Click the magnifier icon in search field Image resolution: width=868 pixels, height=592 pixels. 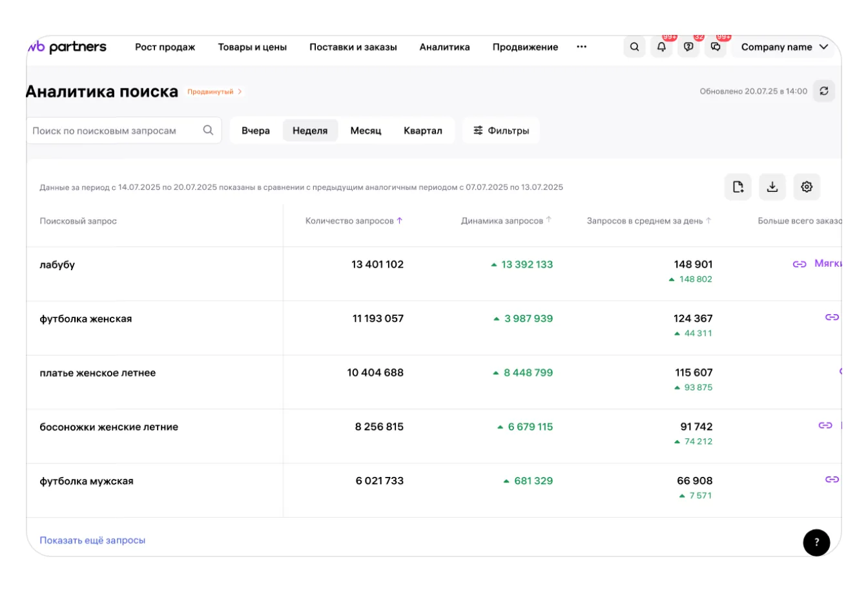pos(208,130)
